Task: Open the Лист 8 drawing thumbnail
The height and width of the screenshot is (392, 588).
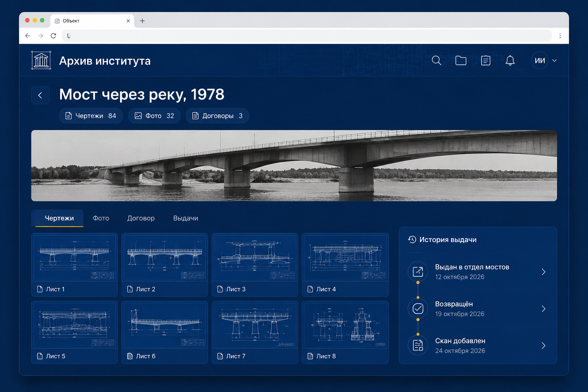Action: [345, 332]
